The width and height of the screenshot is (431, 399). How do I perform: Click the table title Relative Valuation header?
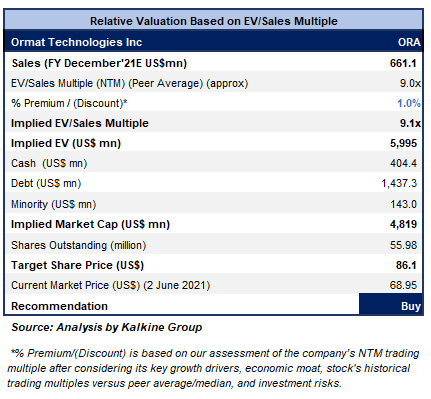pyautogui.click(x=214, y=21)
